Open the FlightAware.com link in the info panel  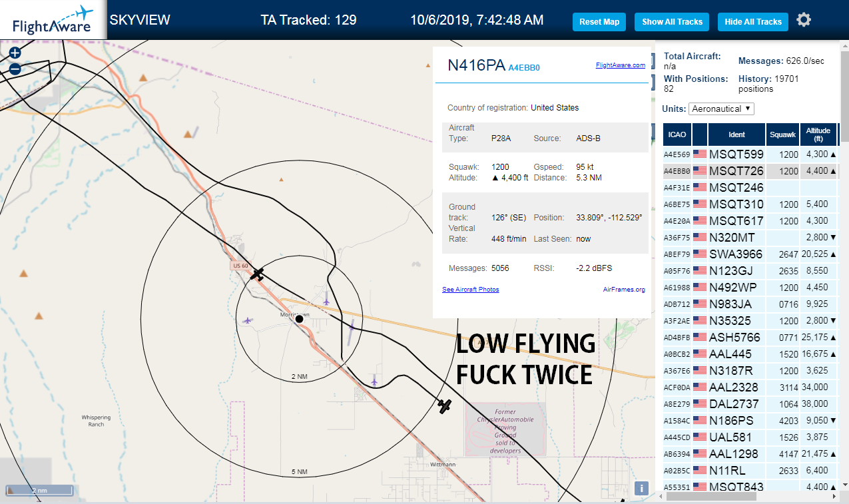[x=620, y=65]
